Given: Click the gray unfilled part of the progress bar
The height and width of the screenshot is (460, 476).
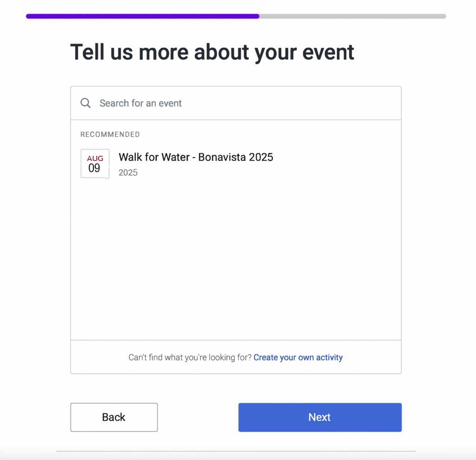Looking at the screenshot, I should (x=352, y=16).
